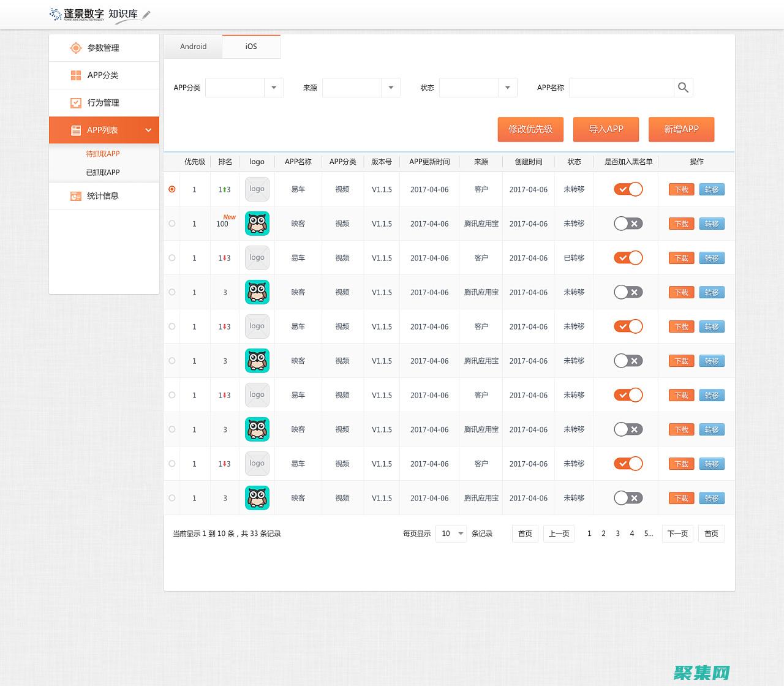Open the 已抓取APP submenu item

103,172
